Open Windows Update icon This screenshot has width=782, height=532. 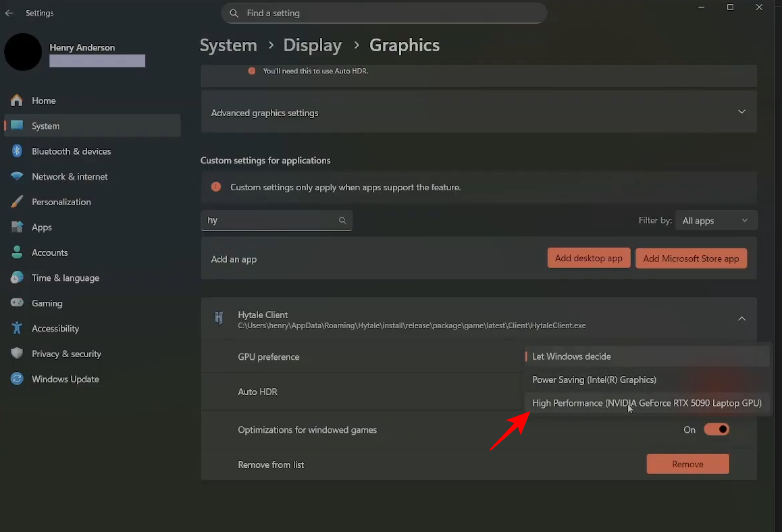pyautogui.click(x=17, y=379)
